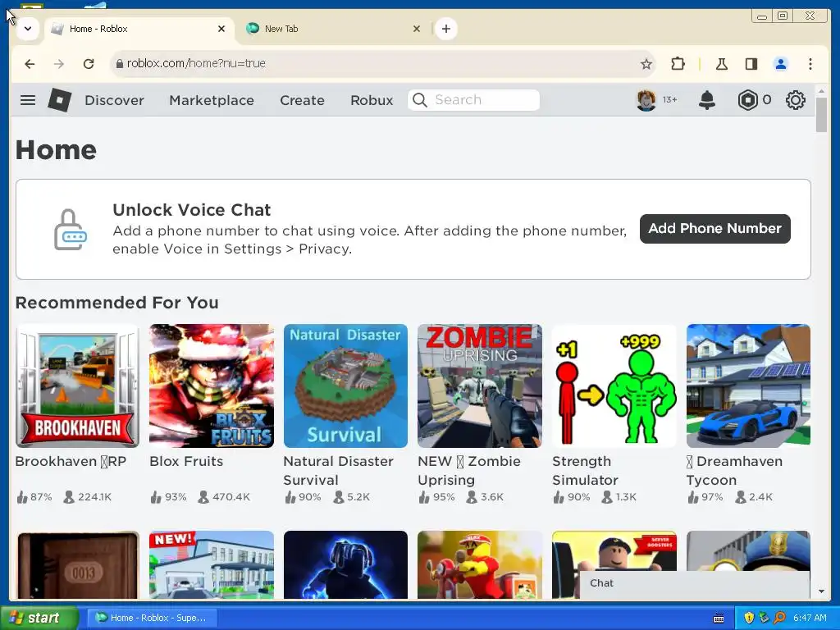Image resolution: width=840 pixels, height=630 pixels.
Task: Click the page scrollbar thumb
Action: coord(821,115)
